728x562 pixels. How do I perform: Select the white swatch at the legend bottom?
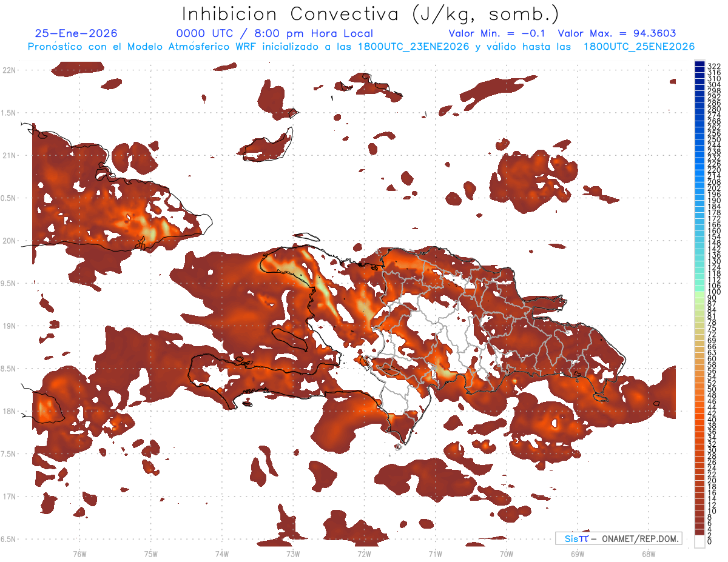(x=700, y=541)
